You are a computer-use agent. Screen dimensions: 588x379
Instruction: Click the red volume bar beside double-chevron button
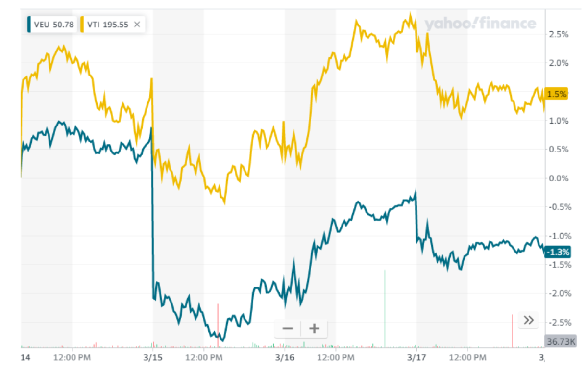click(512, 330)
